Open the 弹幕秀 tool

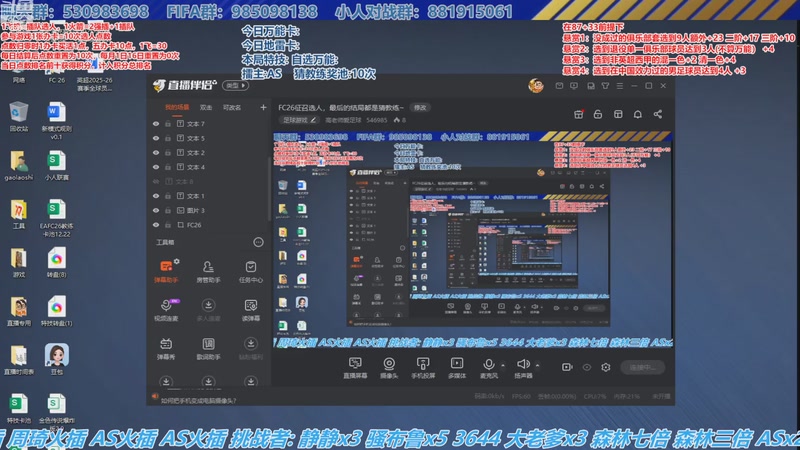point(166,348)
